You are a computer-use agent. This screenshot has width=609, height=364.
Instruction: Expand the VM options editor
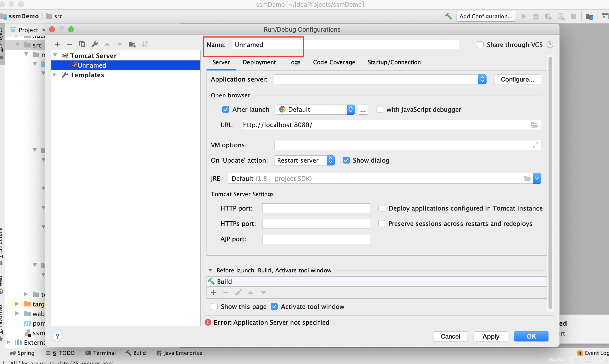point(535,145)
